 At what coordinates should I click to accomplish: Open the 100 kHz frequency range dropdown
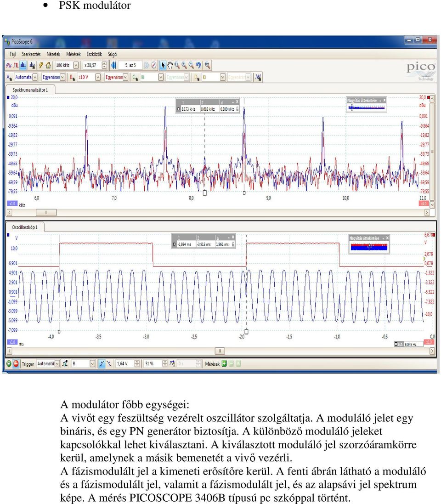coord(76,65)
